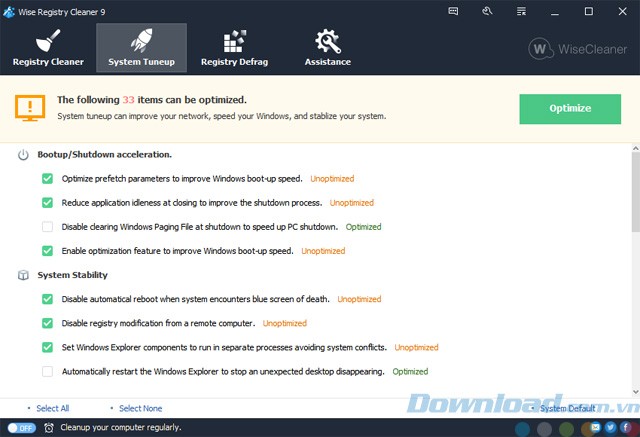This screenshot has width=640, height=437.
Task: Enable Disable clearing Windows Paging File checkbox
Action: point(47,227)
